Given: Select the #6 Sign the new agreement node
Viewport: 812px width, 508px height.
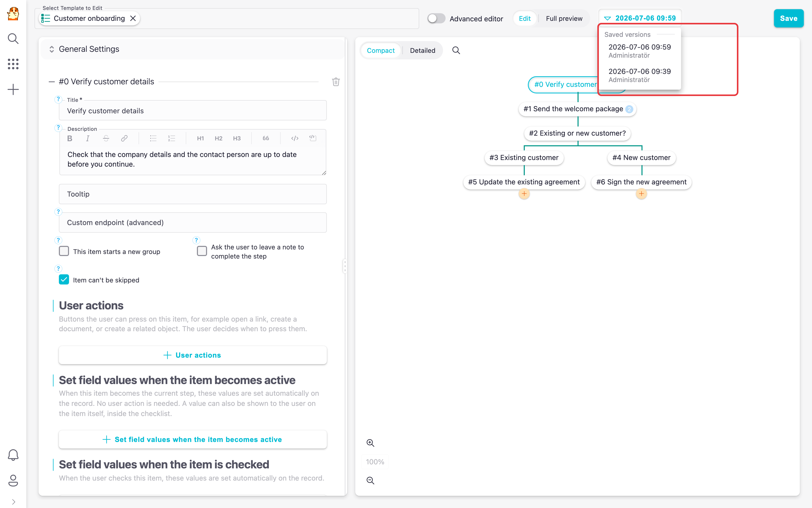Looking at the screenshot, I should coord(641,182).
